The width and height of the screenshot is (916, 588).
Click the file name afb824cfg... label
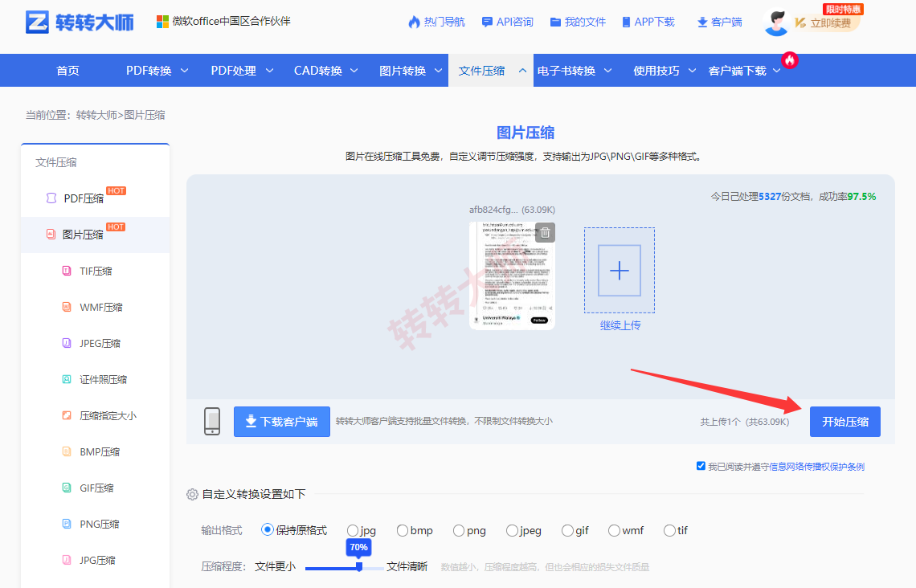(x=493, y=210)
